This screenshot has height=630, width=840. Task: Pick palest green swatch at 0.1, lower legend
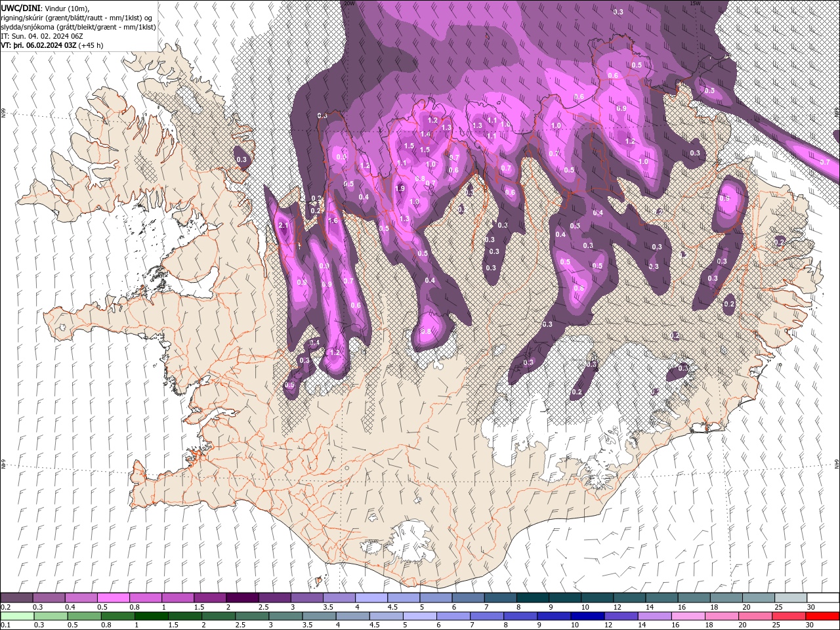(x=17, y=616)
